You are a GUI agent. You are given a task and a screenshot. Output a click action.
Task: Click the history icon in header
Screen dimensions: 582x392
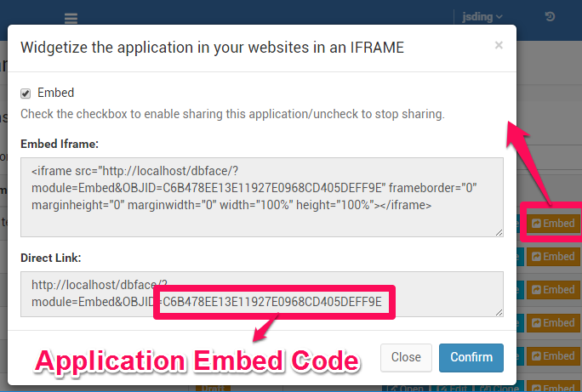point(550,17)
